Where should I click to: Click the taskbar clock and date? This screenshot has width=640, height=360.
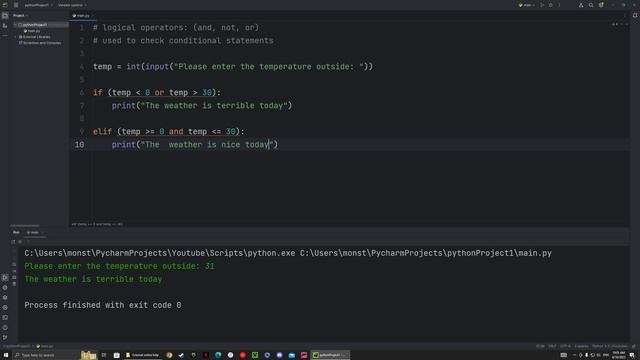(619, 355)
